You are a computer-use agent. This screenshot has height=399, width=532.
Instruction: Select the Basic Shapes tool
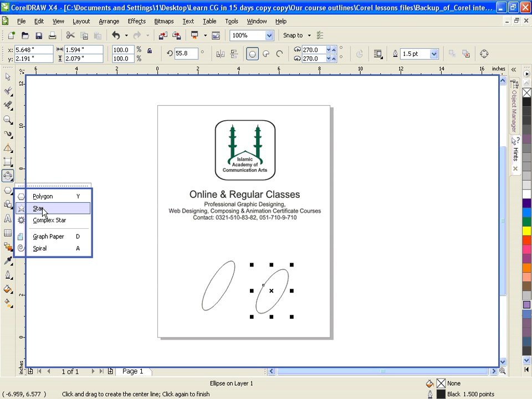[x=8, y=204]
